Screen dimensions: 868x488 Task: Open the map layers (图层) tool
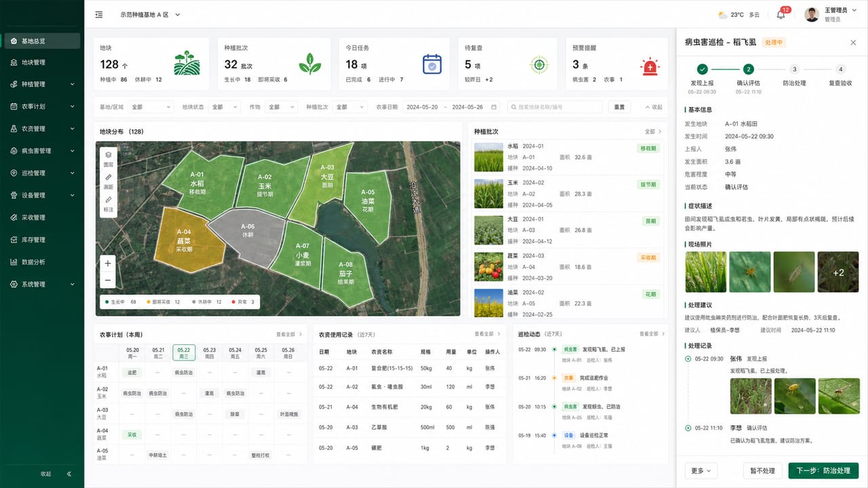(108, 158)
